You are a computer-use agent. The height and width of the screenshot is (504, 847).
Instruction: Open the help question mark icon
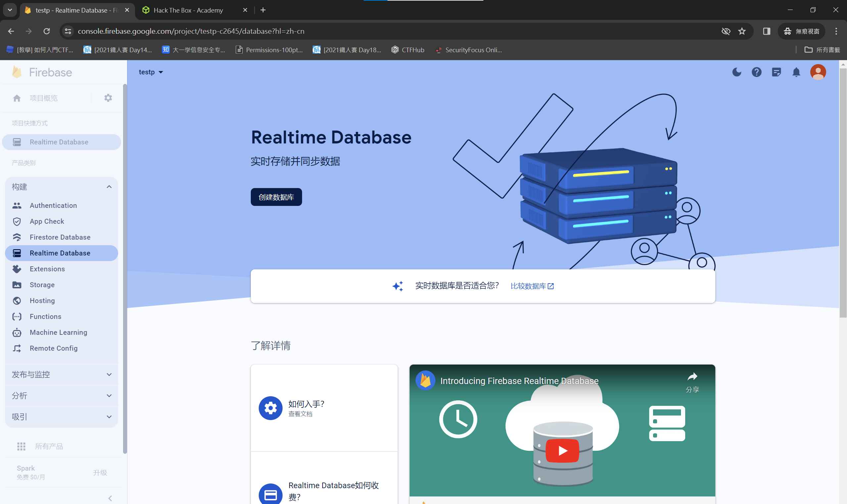pyautogui.click(x=756, y=72)
